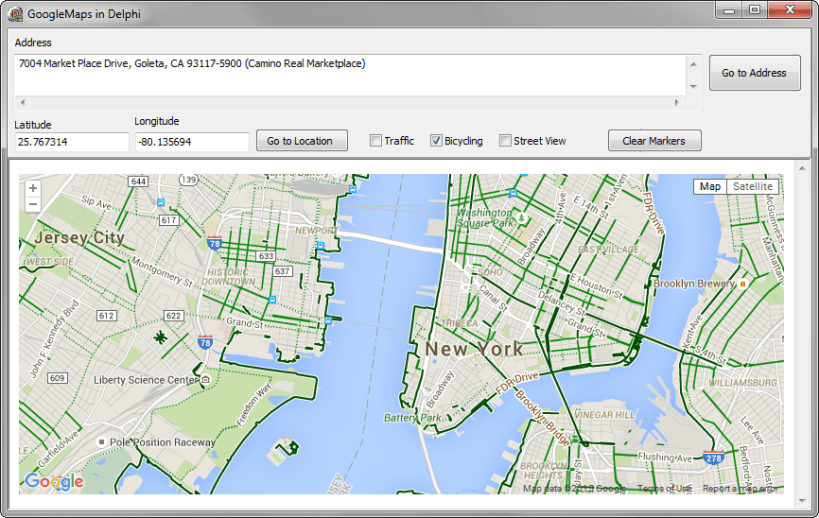
Task: Click the Latitude input field
Action: [72, 142]
